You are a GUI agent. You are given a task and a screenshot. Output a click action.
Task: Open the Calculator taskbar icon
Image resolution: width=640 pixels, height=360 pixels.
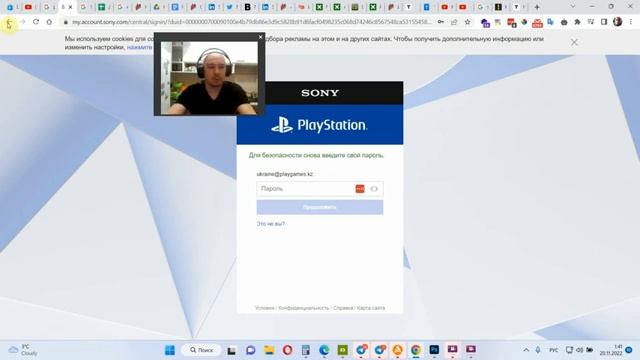click(306, 350)
